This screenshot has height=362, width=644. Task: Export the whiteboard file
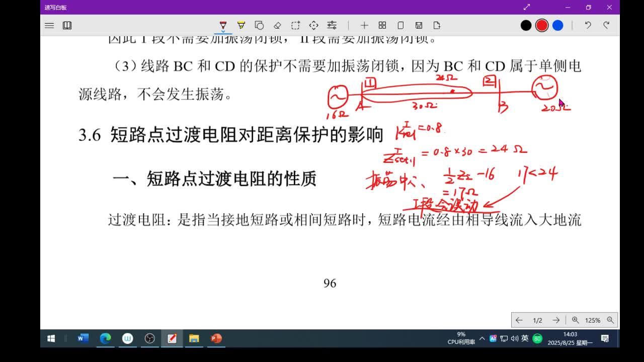[x=437, y=25]
